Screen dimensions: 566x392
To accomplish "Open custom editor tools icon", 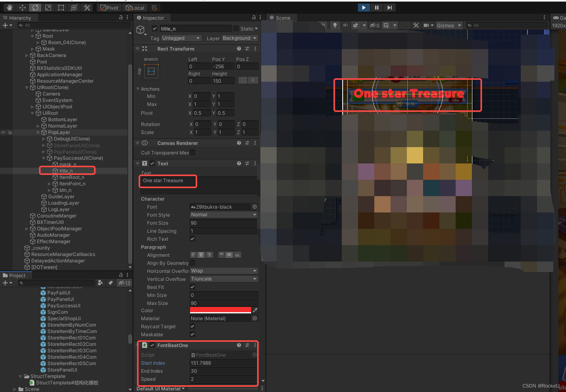I will (x=87, y=8).
